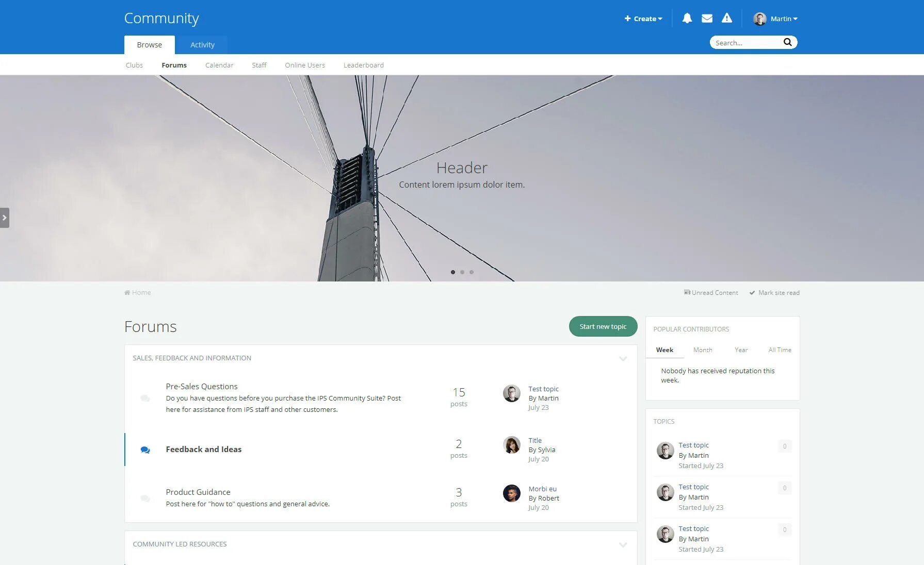Open the messages envelope icon
The image size is (924, 565).
707,19
